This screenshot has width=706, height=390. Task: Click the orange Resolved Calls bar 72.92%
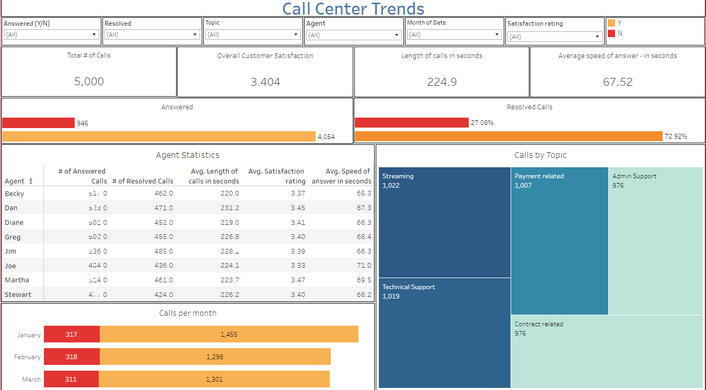(x=509, y=136)
